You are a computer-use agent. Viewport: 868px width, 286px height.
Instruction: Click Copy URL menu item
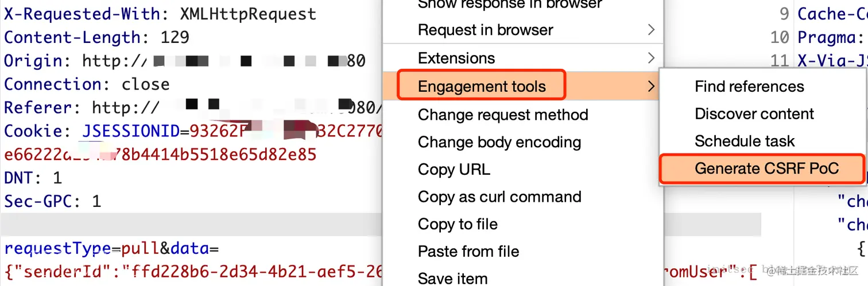coord(454,170)
